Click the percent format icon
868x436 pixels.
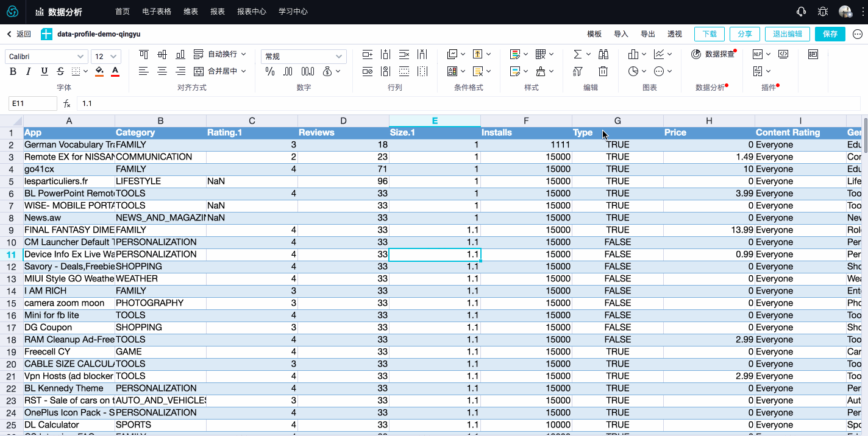pos(270,71)
